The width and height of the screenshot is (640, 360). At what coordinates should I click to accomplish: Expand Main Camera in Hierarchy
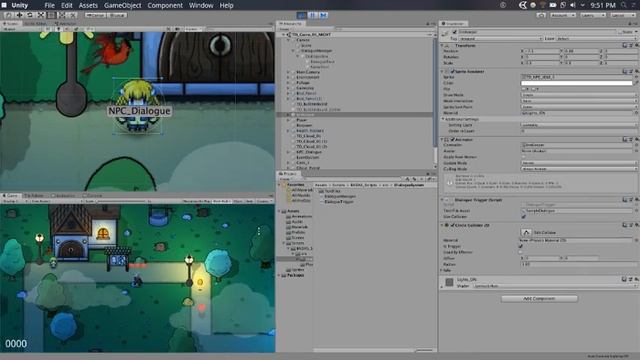(288, 72)
